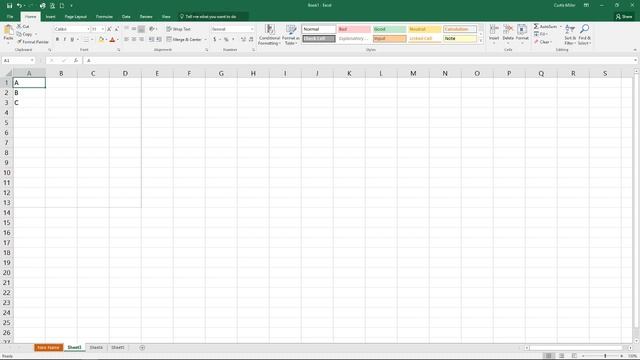Open the Clear menu

(543, 42)
